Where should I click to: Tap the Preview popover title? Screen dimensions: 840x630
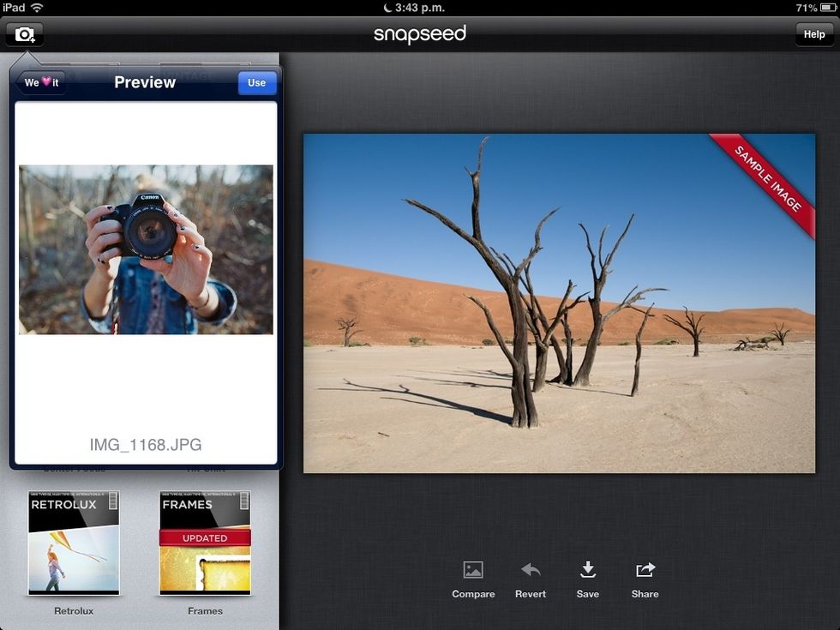point(145,82)
